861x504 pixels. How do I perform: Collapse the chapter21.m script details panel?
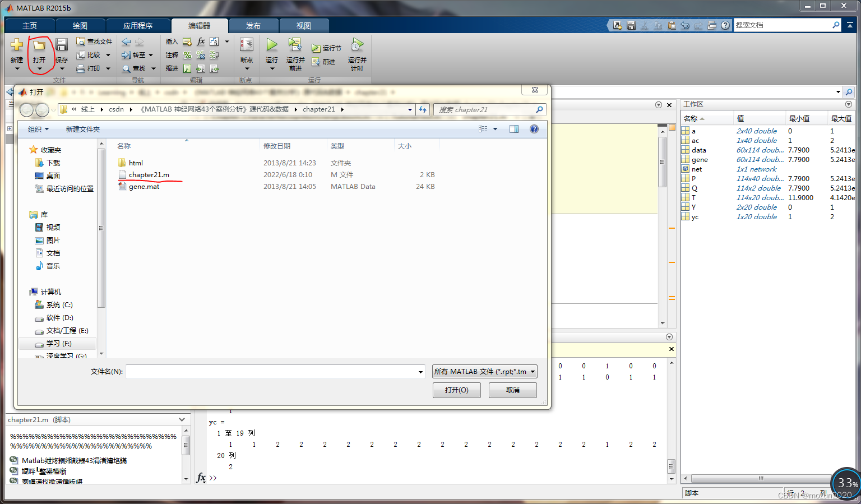(x=182, y=419)
